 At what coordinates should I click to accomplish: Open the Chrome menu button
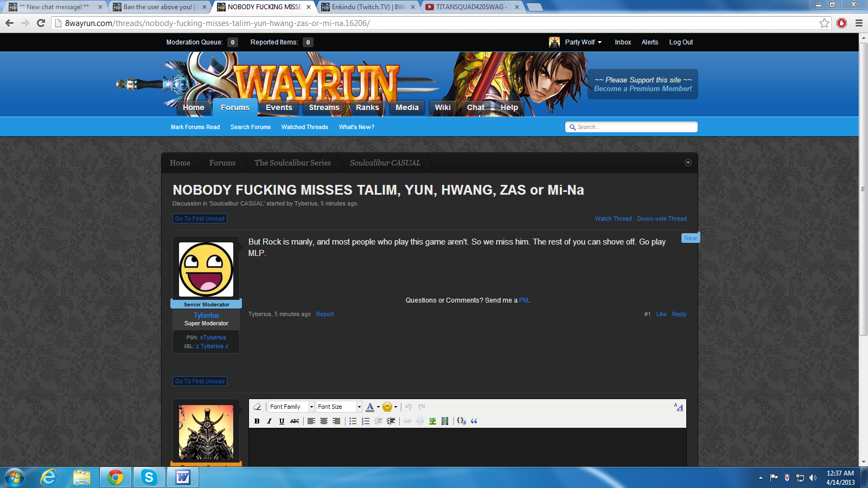(x=859, y=23)
